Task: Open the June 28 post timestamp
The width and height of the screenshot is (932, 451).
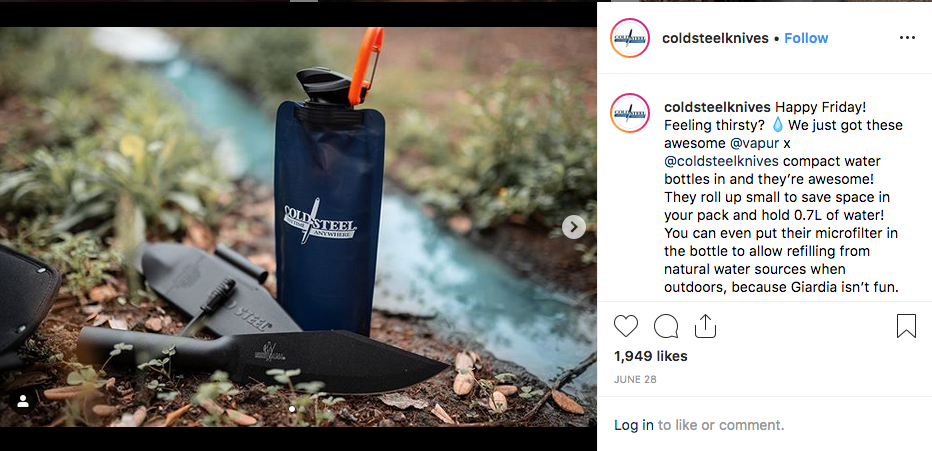Action: [x=635, y=380]
